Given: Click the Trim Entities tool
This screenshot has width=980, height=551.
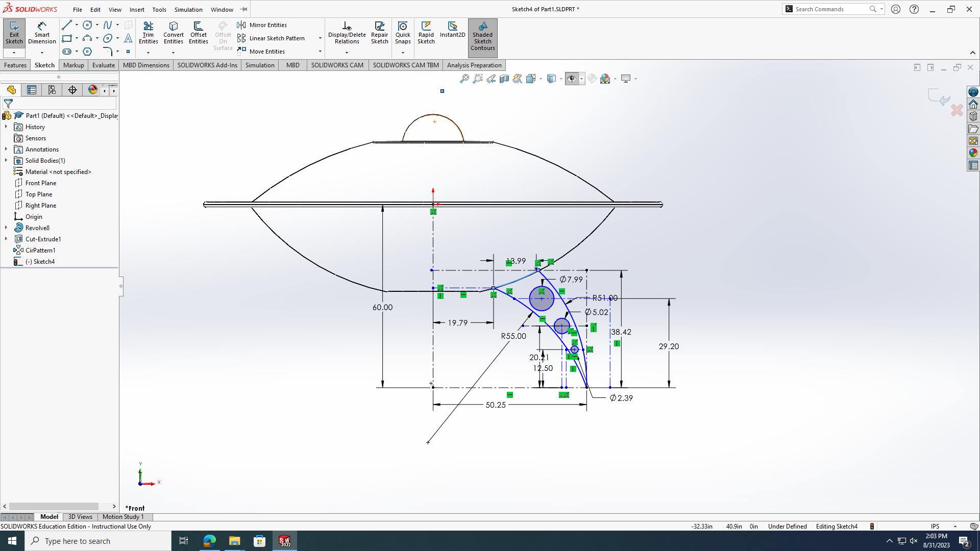Looking at the screenshot, I should tap(148, 33).
